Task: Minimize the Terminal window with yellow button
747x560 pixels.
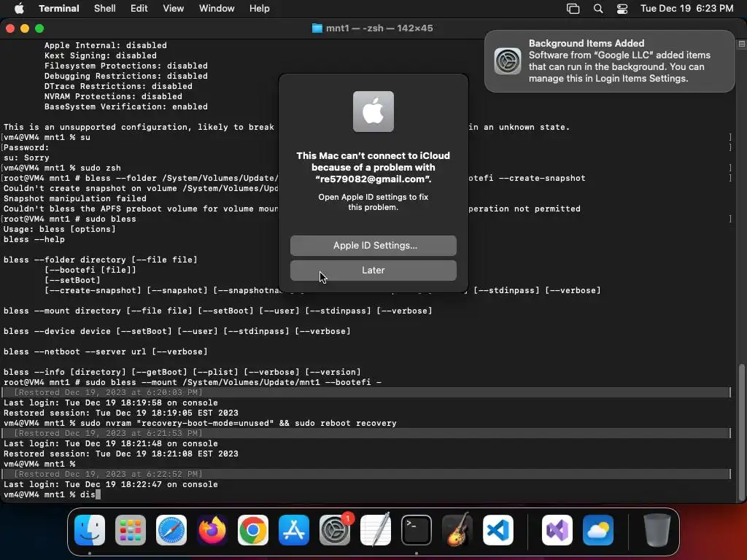Action: tap(25, 28)
